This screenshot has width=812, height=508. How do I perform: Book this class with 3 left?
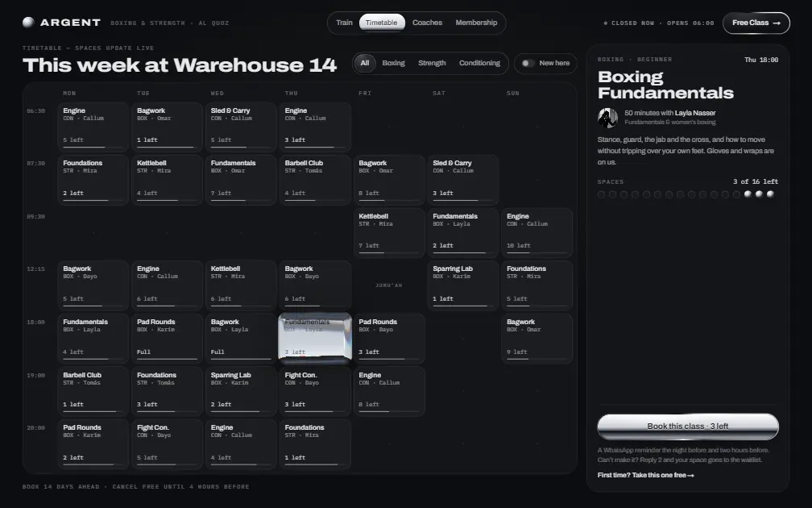pos(688,426)
